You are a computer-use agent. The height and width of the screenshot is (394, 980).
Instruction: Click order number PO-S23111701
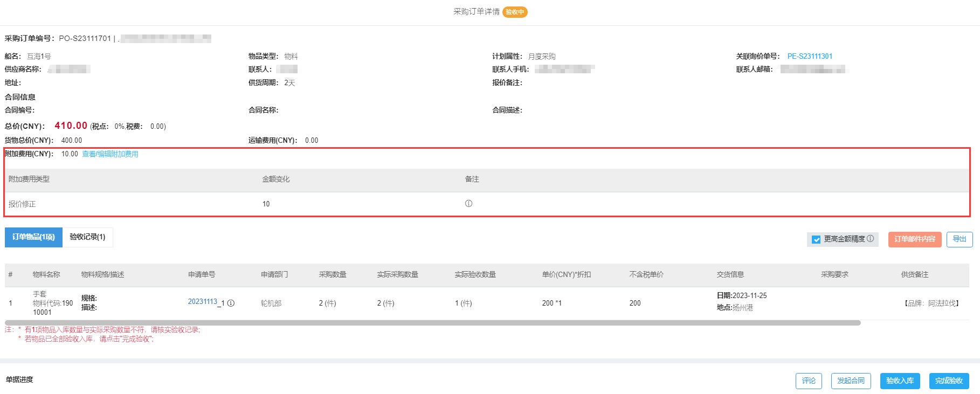85,38
